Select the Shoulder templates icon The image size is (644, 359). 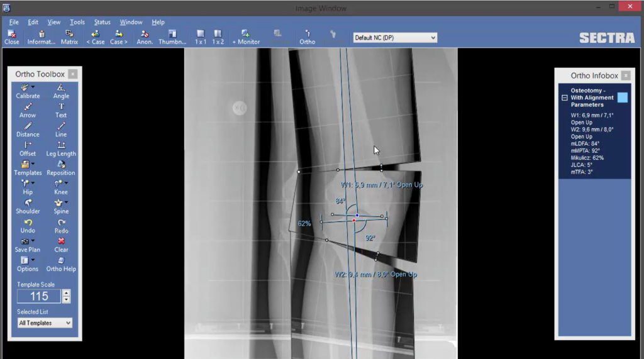point(28,203)
